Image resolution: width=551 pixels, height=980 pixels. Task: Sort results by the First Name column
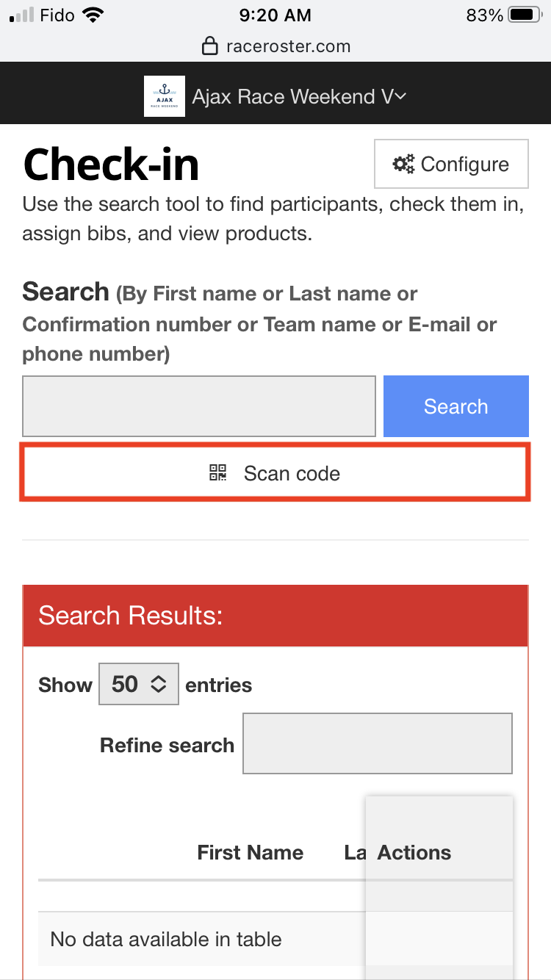point(250,852)
